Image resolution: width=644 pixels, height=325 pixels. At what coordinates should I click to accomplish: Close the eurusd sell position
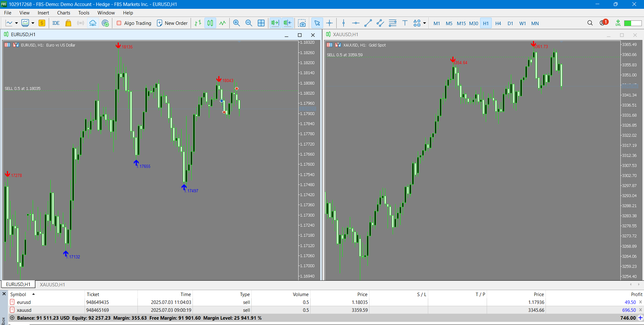[x=641, y=302]
